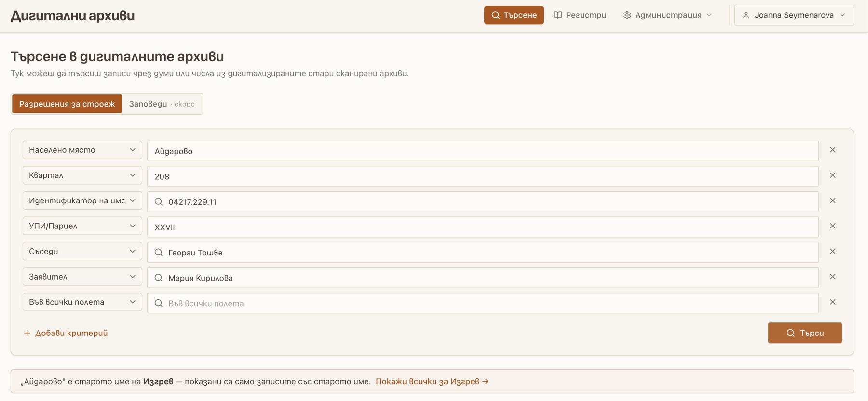Click the magnifier icon in the Заявител field
This screenshot has width=868, height=401.
pyautogui.click(x=158, y=278)
